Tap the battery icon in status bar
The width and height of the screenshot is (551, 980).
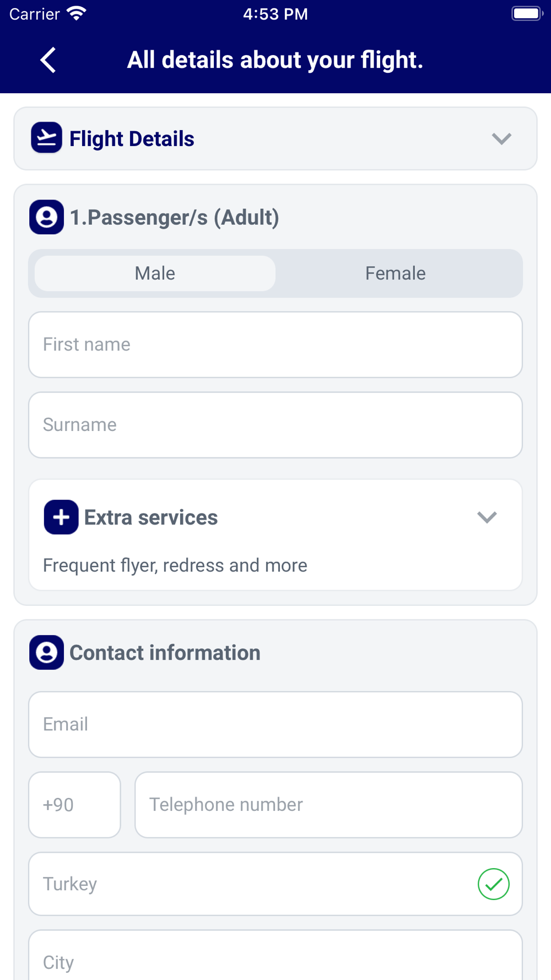point(526,13)
